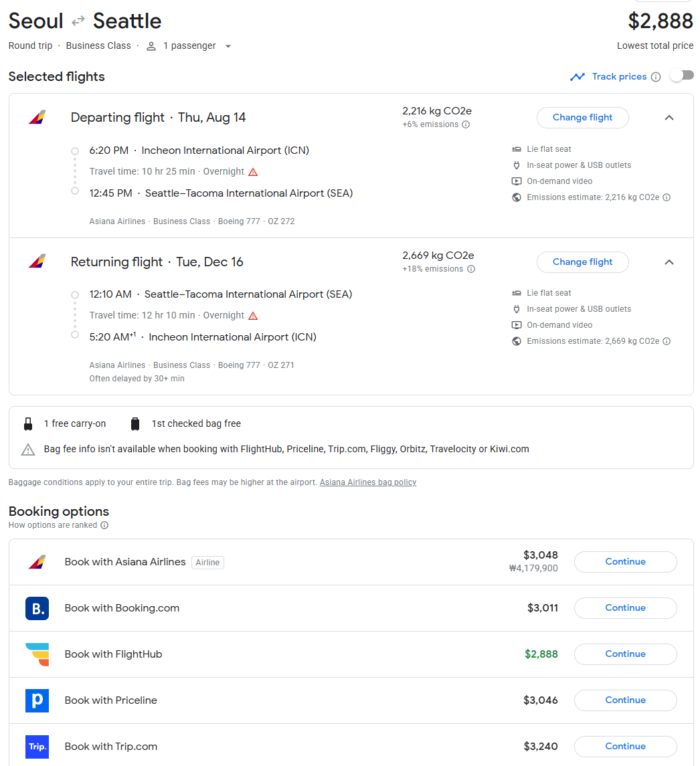Click info icon after 2,216 kg CO2e estimate
Viewport: 700px width, 766px height.
(x=667, y=197)
